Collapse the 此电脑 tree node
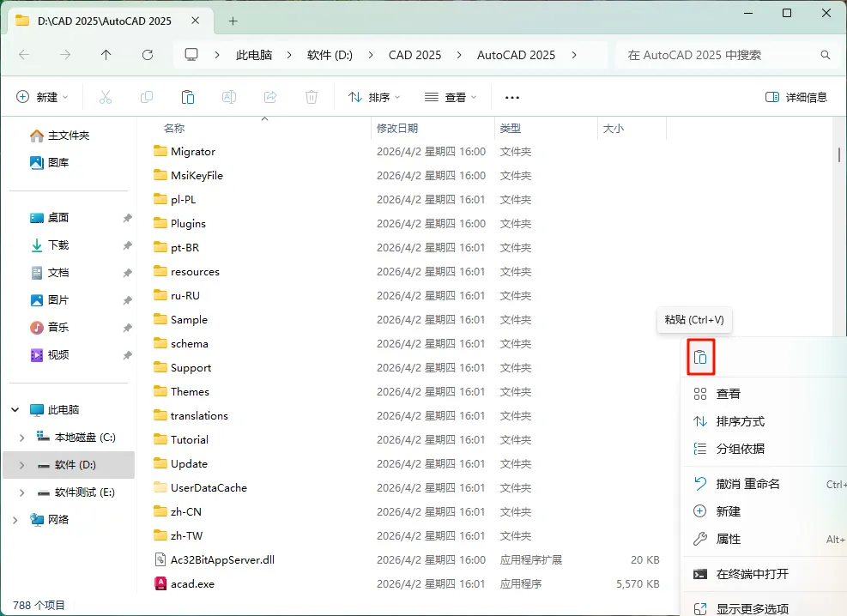 [15, 410]
